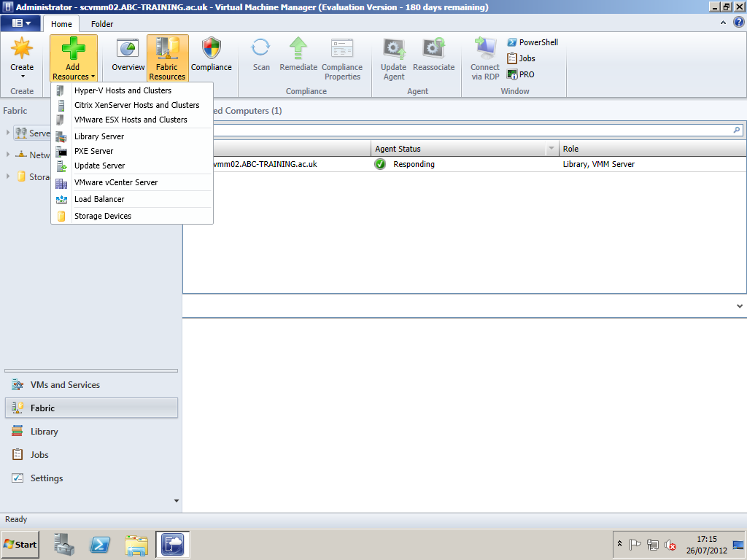
Task: Click the Action Center flag icon
Action: (635, 544)
